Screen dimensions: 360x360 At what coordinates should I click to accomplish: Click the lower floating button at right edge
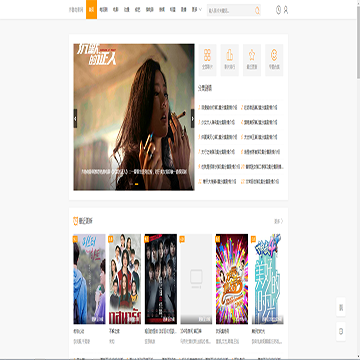tap(341, 331)
